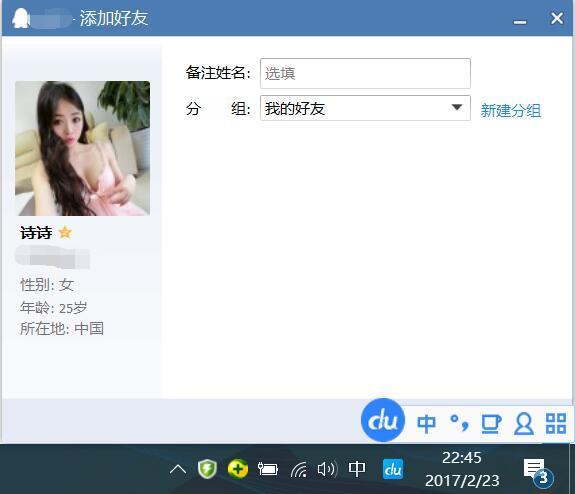Click the 诗诗 nickname text
The image size is (575, 494).
36,233
